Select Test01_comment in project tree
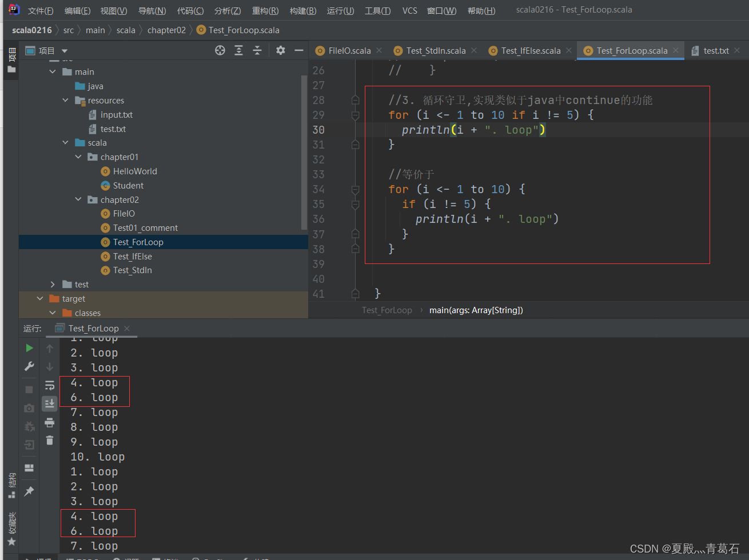 click(x=145, y=228)
